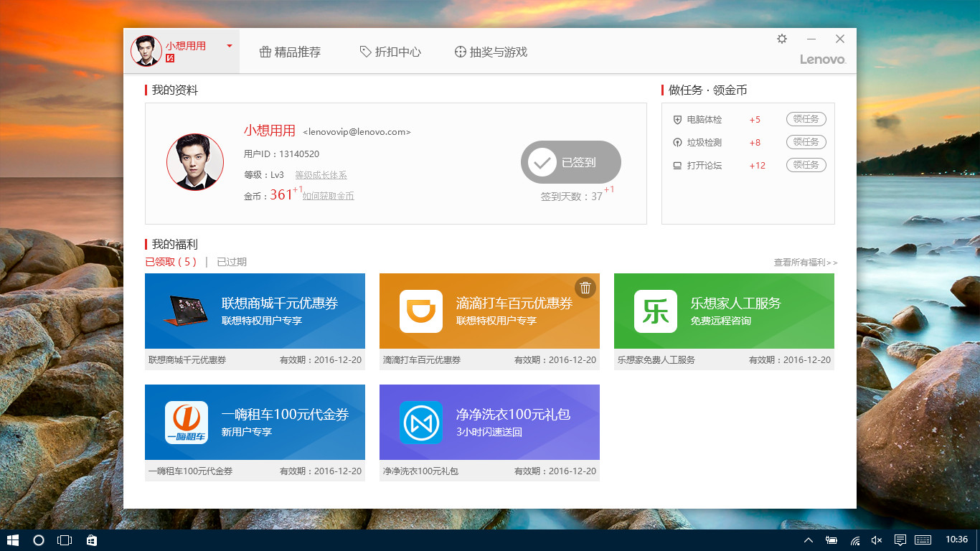The image size is (980, 551).
Task: Open the 等级成长体系 link
Action: coord(321,175)
